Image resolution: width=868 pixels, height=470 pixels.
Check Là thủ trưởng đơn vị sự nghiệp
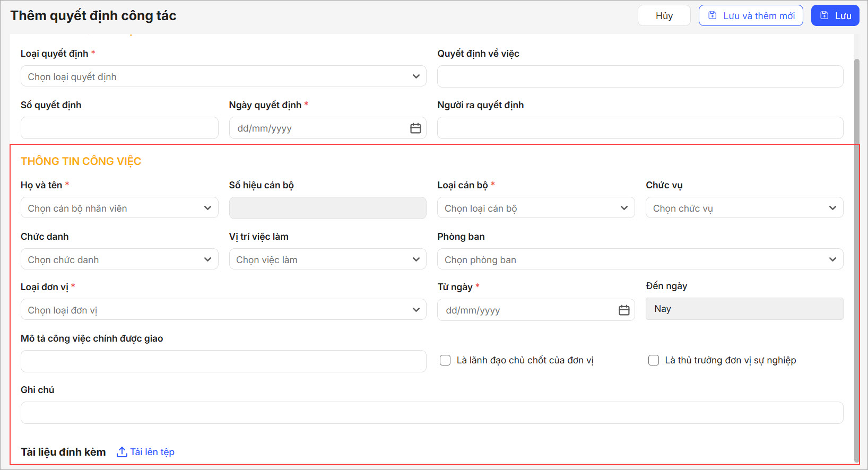pos(654,361)
